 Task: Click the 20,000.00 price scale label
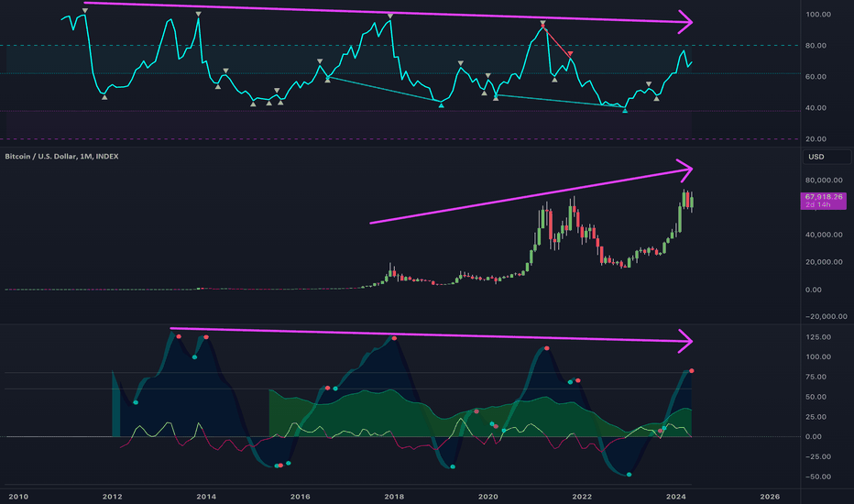pyautogui.click(x=824, y=262)
